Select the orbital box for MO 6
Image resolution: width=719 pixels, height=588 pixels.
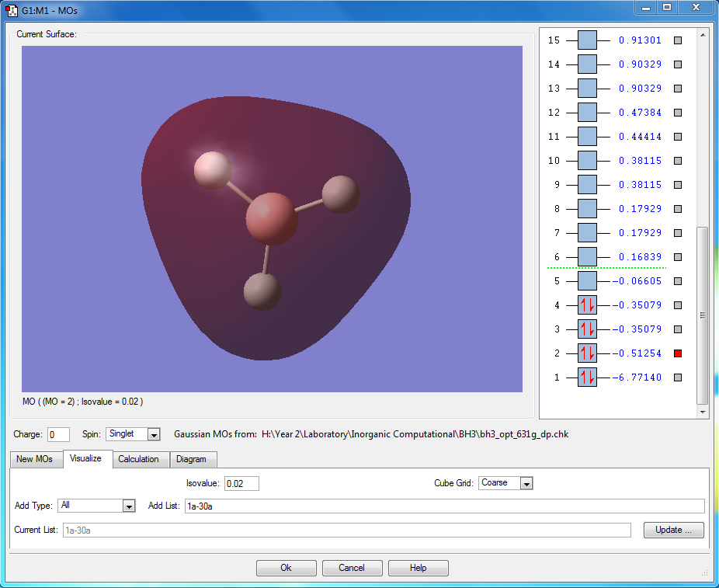pos(587,257)
